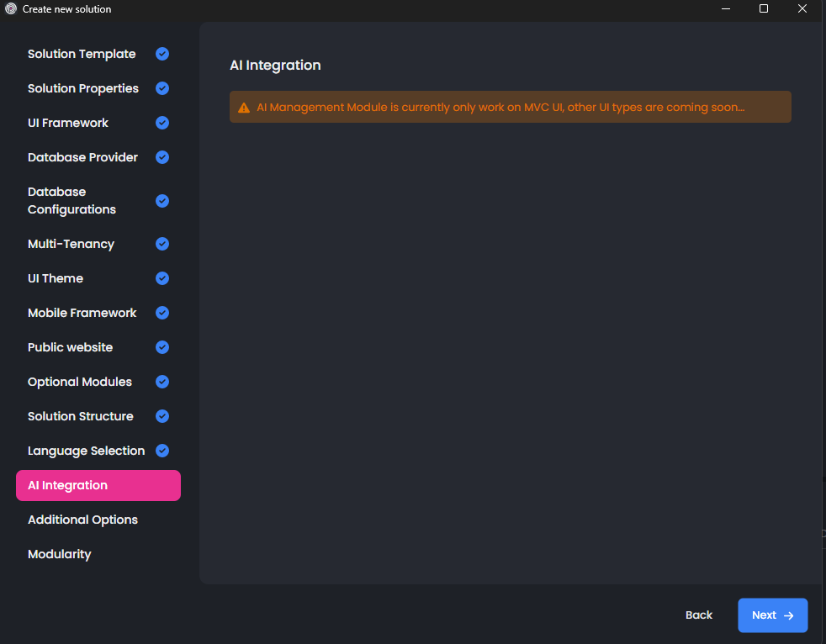Click the Back button

click(x=698, y=615)
